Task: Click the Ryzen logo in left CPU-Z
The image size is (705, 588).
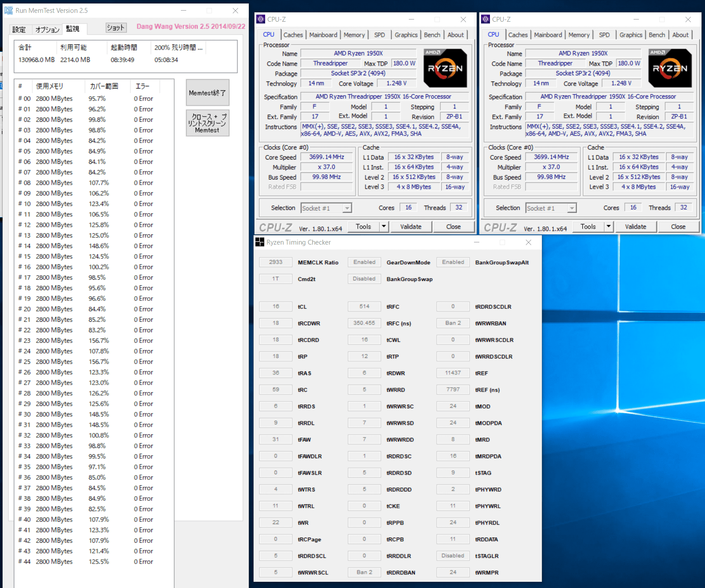Action: point(445,68)
